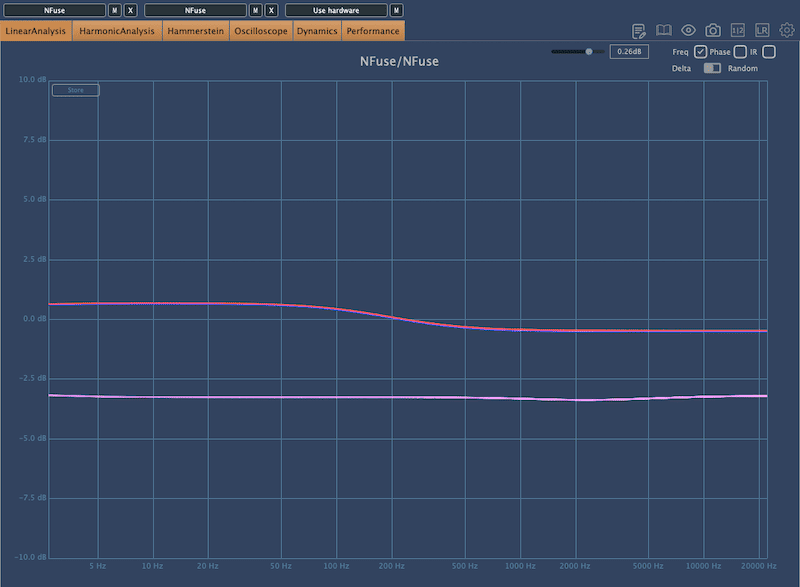The height and width of the screenshot is (587, 800).
Task: Click the 200 Hz axis label
Action: pos(391,566)
